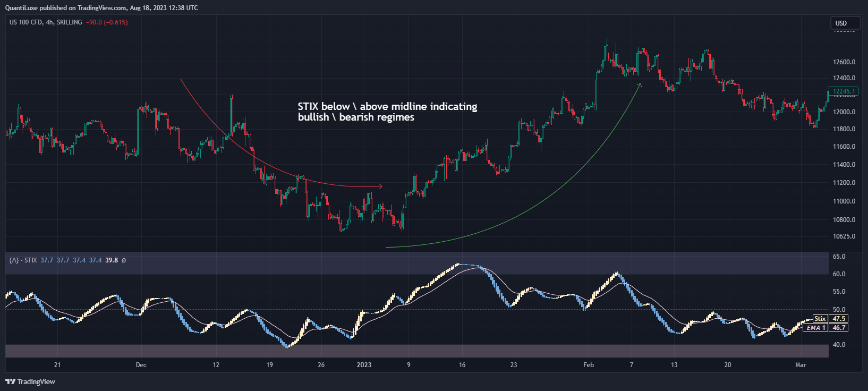The image size is (868, 391).
Task: Click the 39.8 value in STIX legend
Action: pos(112,260)
